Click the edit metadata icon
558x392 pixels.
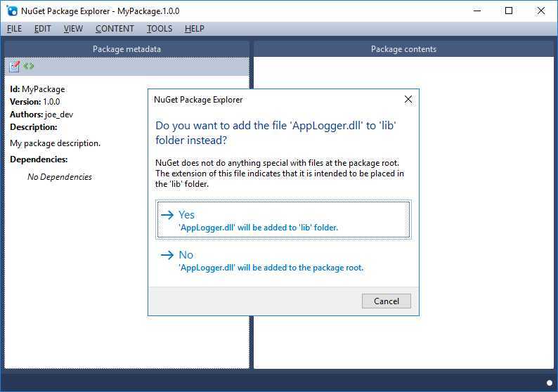click(x=14, y=66)
